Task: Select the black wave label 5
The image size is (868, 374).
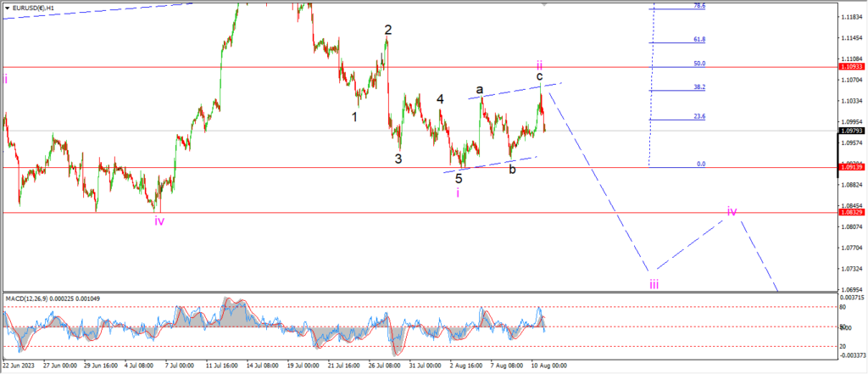Action: pos(459,179)
